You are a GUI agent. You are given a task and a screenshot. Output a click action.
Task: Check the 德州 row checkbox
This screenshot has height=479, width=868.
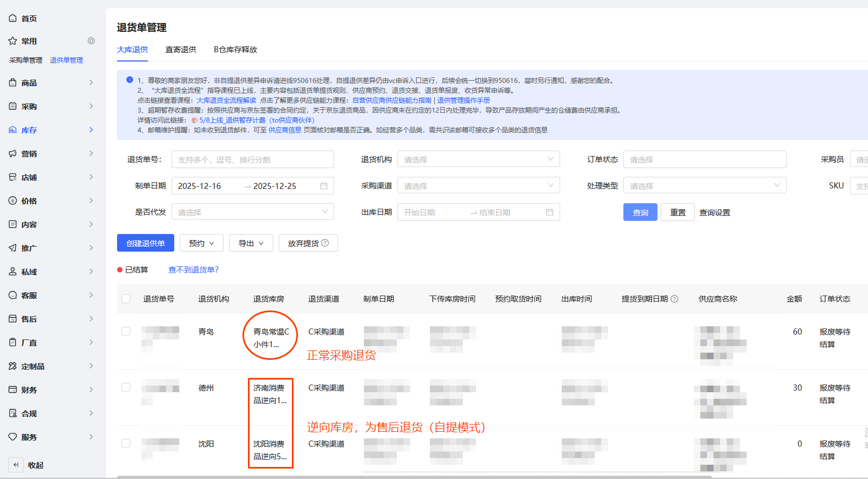tap(126, 387)
